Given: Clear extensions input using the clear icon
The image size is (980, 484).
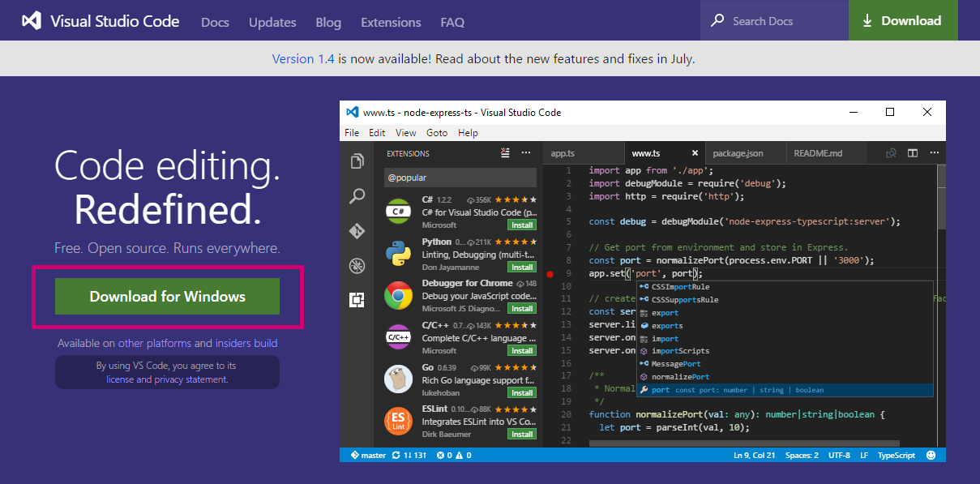Looking at the screenshot, I should coord(506,152).
